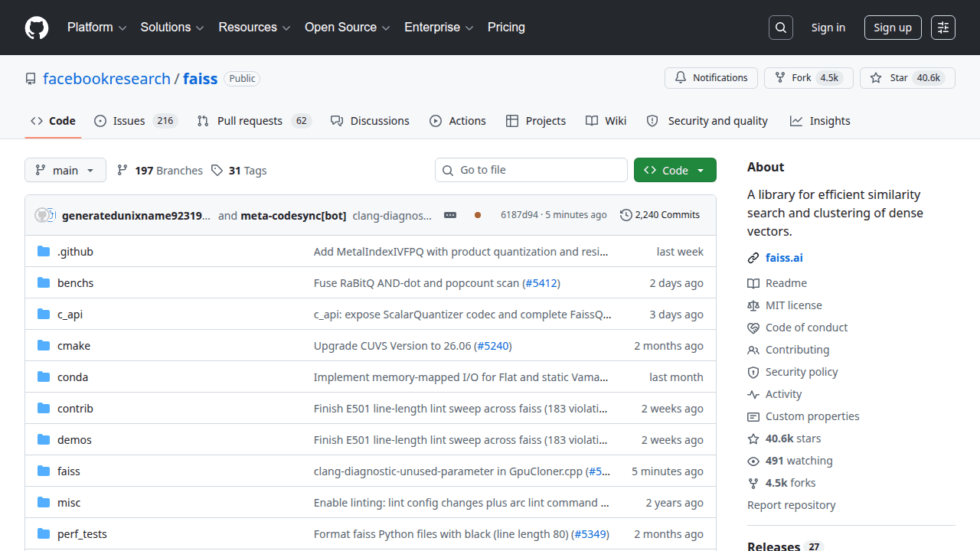Open the faiss folder row name
This screenshot has width=980, height=551.
tap(69, 471)
